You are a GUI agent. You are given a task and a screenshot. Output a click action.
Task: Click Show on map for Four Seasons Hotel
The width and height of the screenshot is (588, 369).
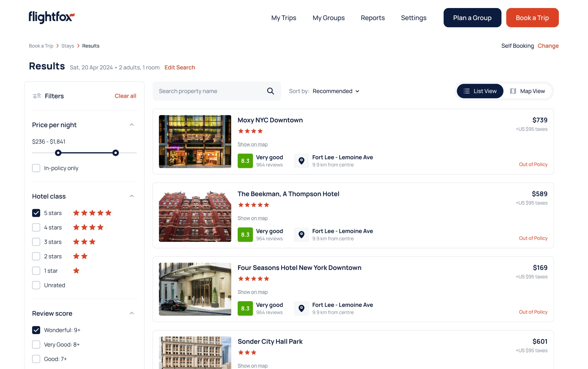252,292
